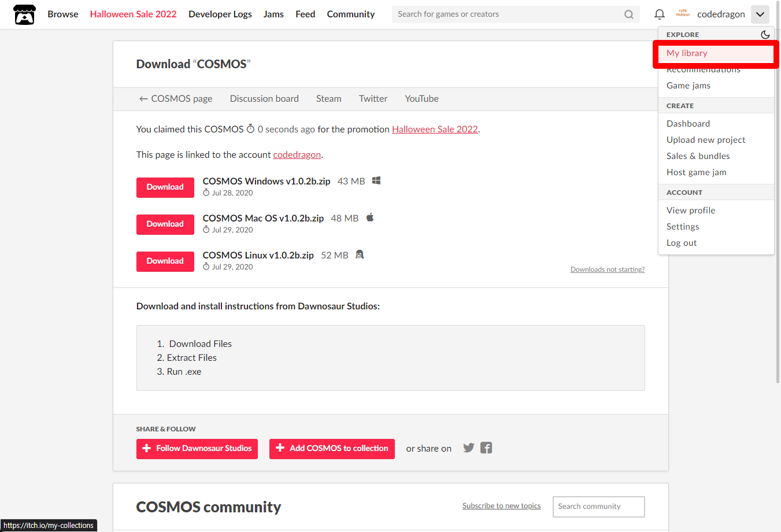Download COSMOS Linux v1.0.2b.zip

pos(165,261)
